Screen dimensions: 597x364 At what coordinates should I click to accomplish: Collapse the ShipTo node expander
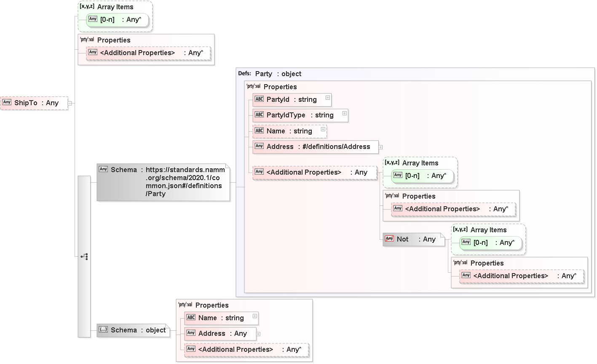pyautogui.click(x=70, y=103)
